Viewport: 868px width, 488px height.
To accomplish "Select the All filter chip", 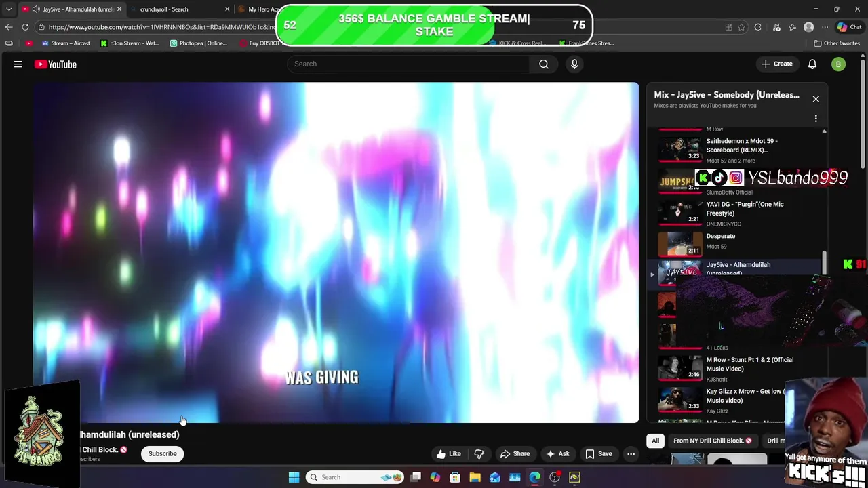I will click(x=655, y=441).
